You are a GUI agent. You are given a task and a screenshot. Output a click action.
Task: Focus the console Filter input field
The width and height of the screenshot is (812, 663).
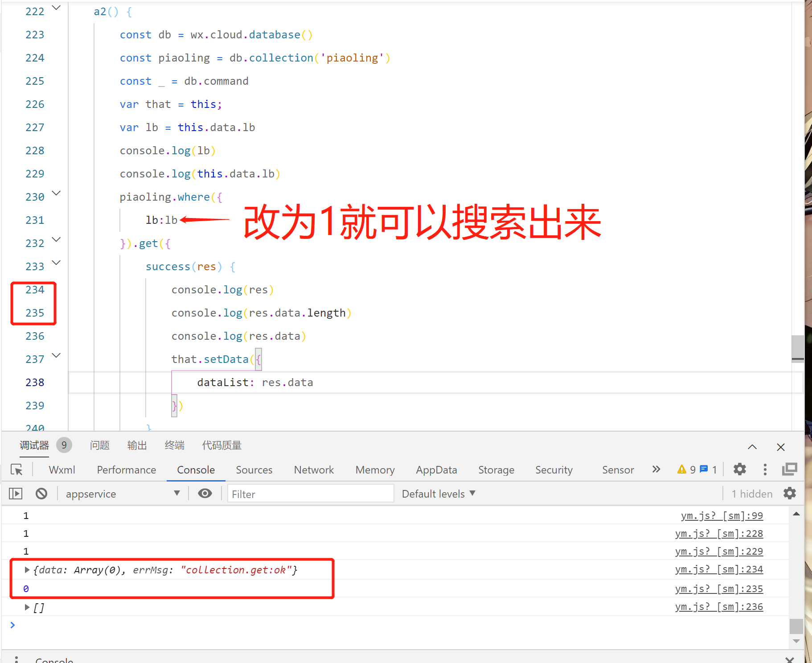[x=311, y=494]
